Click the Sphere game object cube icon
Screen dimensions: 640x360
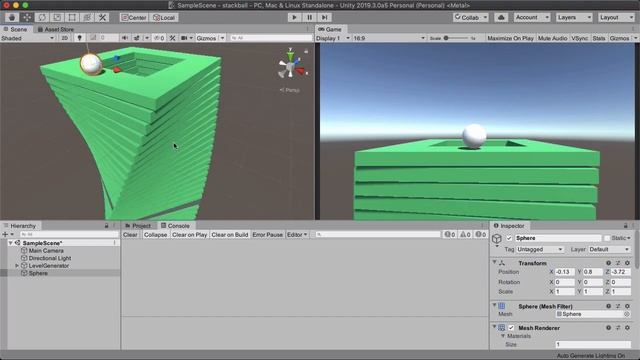point(497,239)
